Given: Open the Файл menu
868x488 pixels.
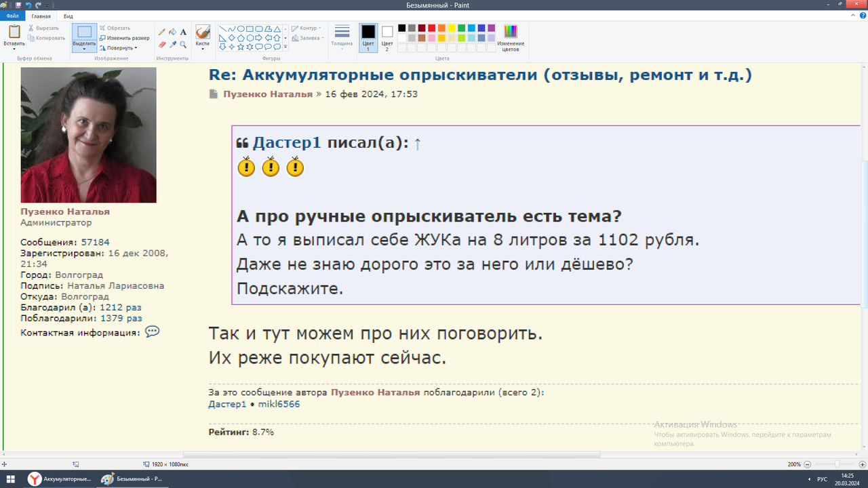Looking at the screenshot, I should pyautogui.click(x=14, y=15).
